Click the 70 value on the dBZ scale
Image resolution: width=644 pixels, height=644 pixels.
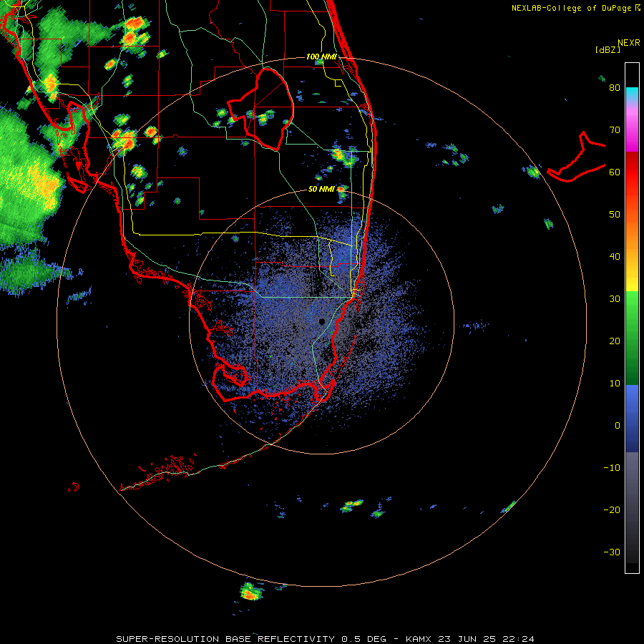(x=615, y=130)
